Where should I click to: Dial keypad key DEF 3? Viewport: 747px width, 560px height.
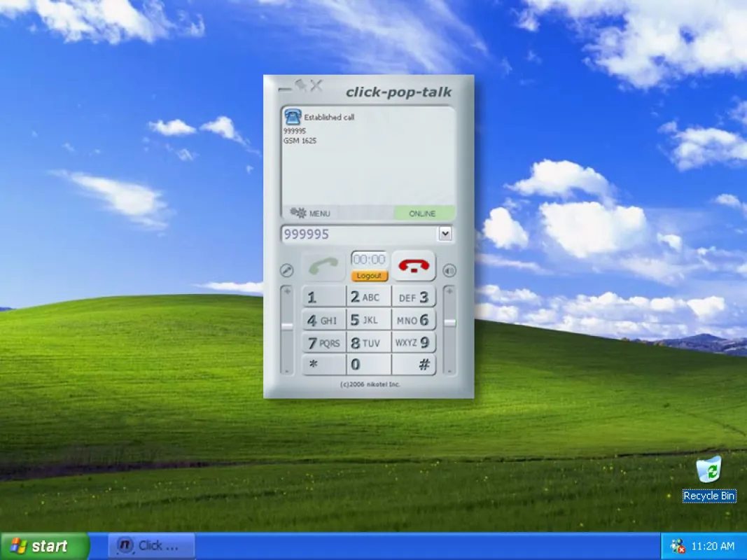(x=414, y=297)
